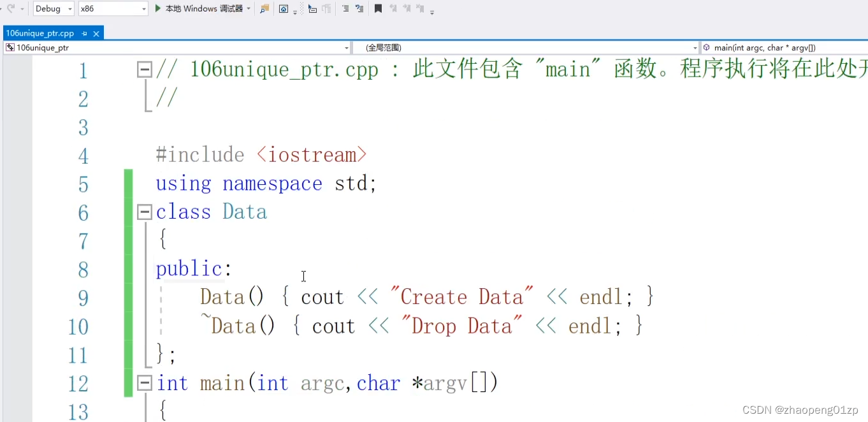Viewport: 868px width, 422px height.
Task: Click 'endl' on line 9
Action: coord(601,297)
